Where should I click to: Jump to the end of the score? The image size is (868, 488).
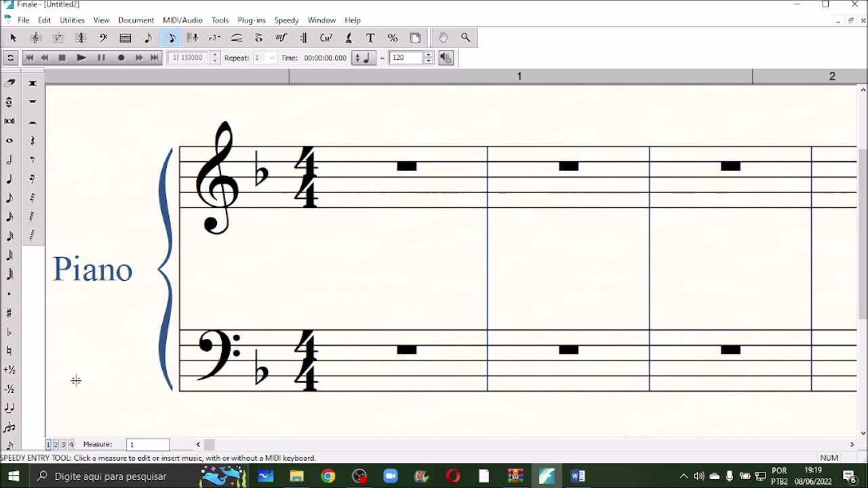pos(154,58)
